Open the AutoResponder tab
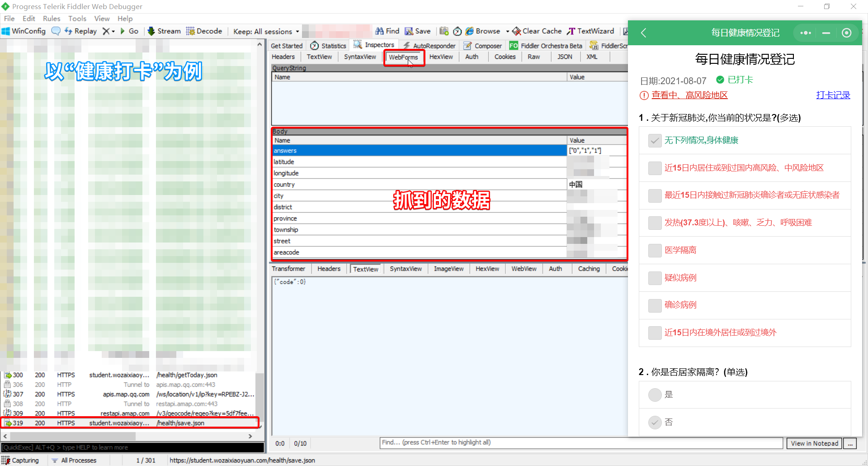The image size is (868, 466). coord(429,46)
